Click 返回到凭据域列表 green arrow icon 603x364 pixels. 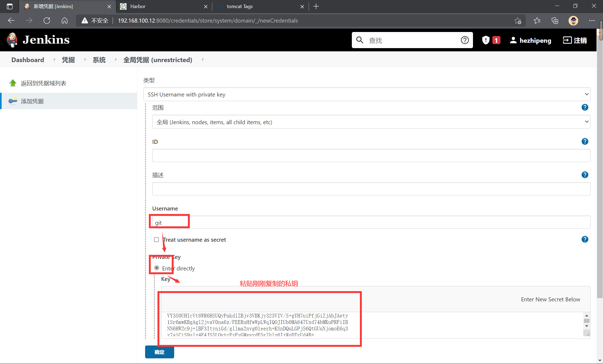pyautogui.click(x=13, y=83)
